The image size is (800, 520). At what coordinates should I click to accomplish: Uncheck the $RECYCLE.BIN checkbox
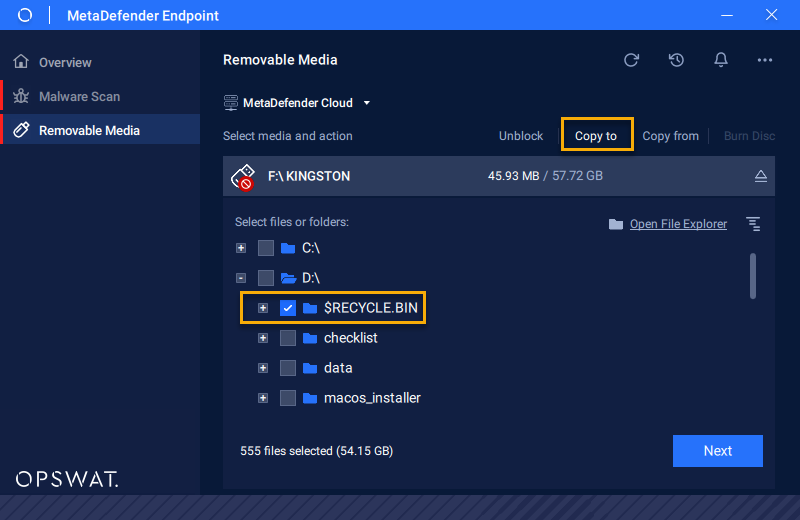(x=288, y=308)
